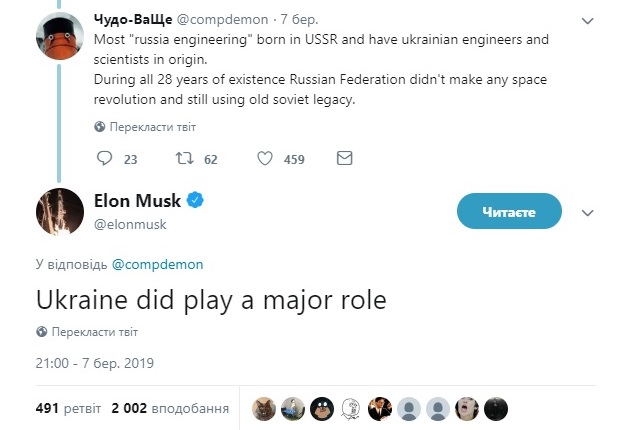
Task: Click the envelope direct message icon
Action: 344,158
